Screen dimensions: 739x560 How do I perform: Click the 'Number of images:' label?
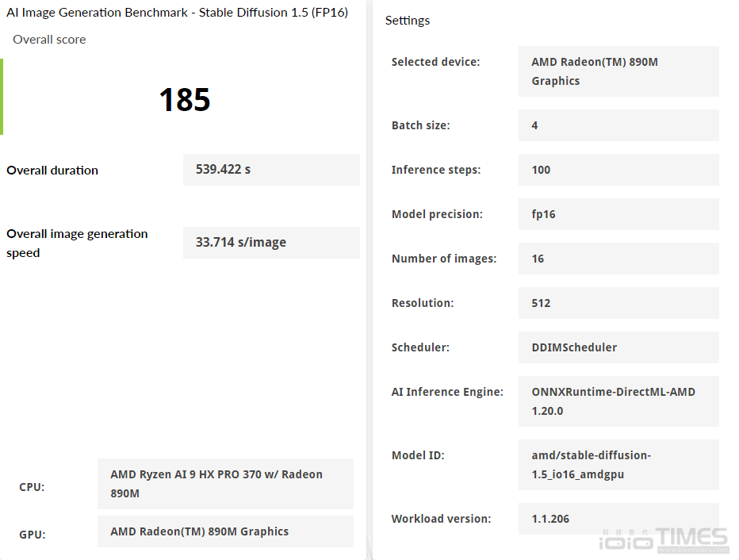click(x=444, y=259)
